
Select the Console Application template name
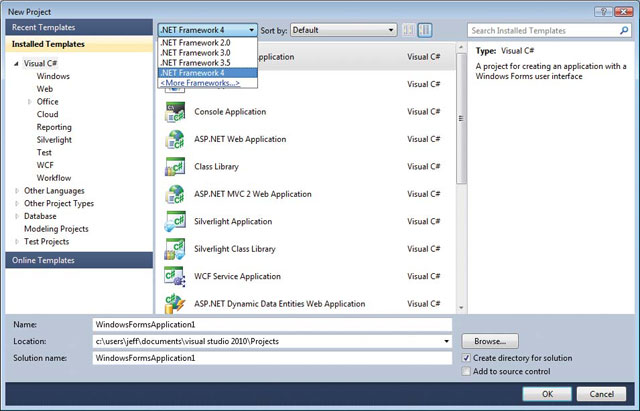[x=230, y=112]
